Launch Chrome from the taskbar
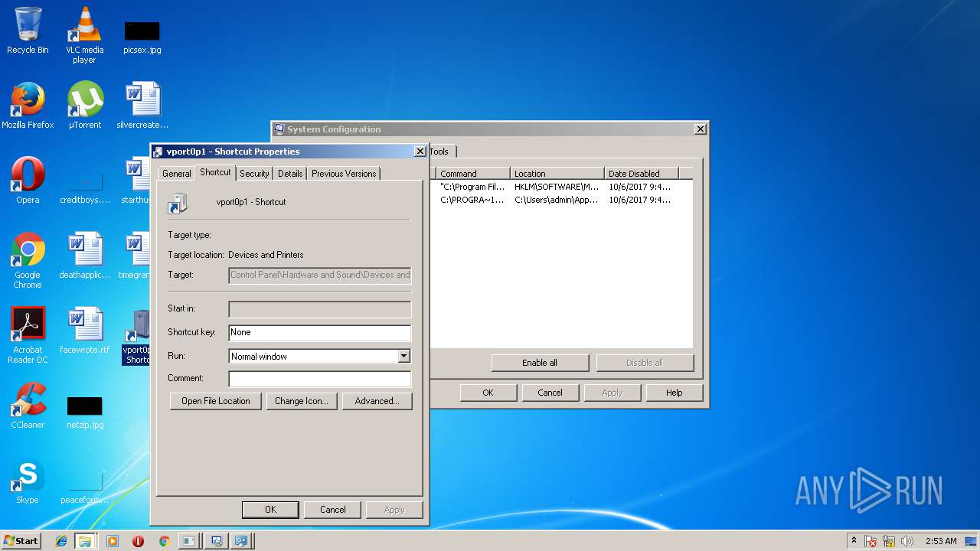The image size is (980, 551). click(x=164, y=541)
